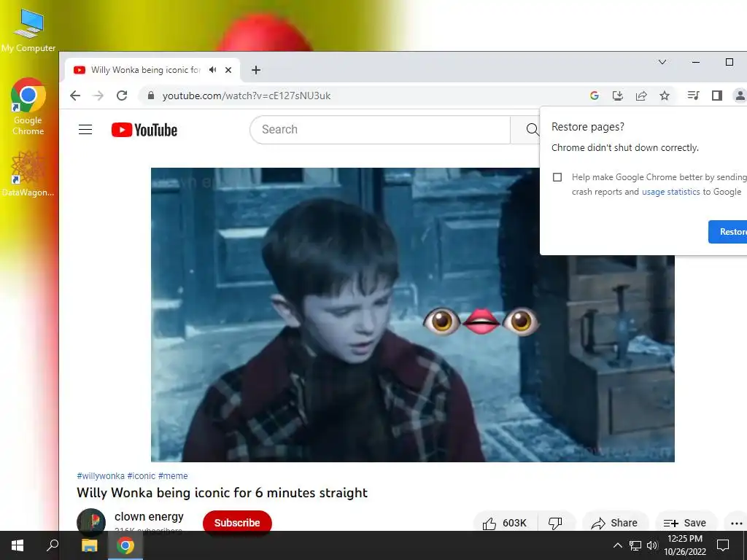Open a new tab with plus button

click(256, 70)
